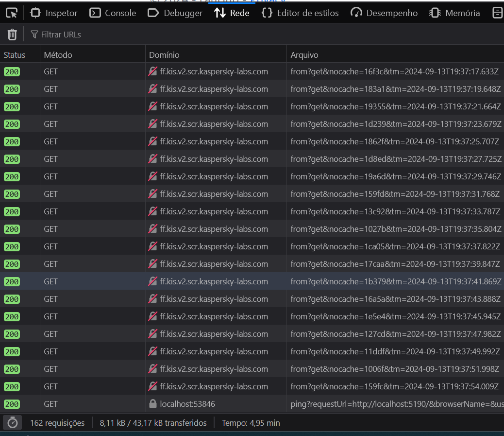Click insecure lock icon in nocache=159fc row

pos(152,386)
